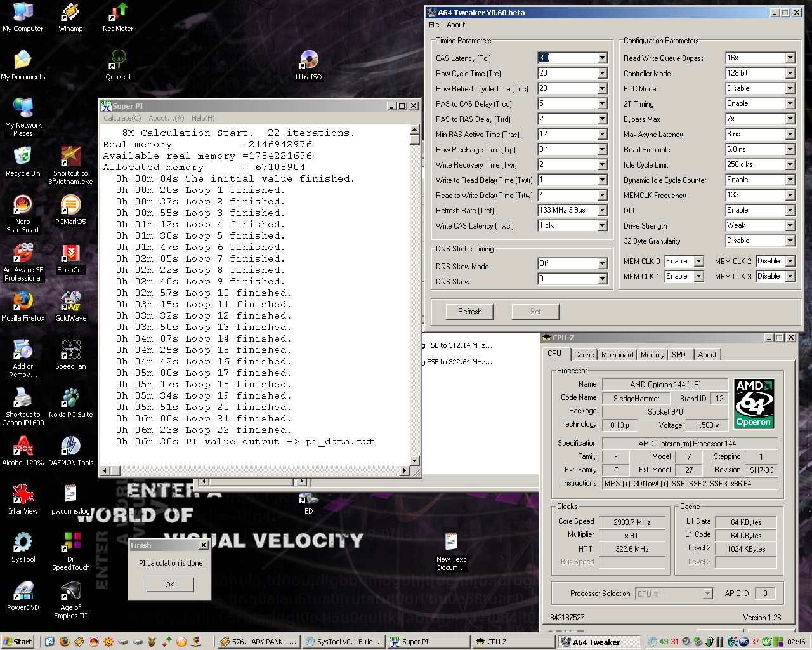Switch to SysTool v0.1 taskbar button

[x=344, y=642]
